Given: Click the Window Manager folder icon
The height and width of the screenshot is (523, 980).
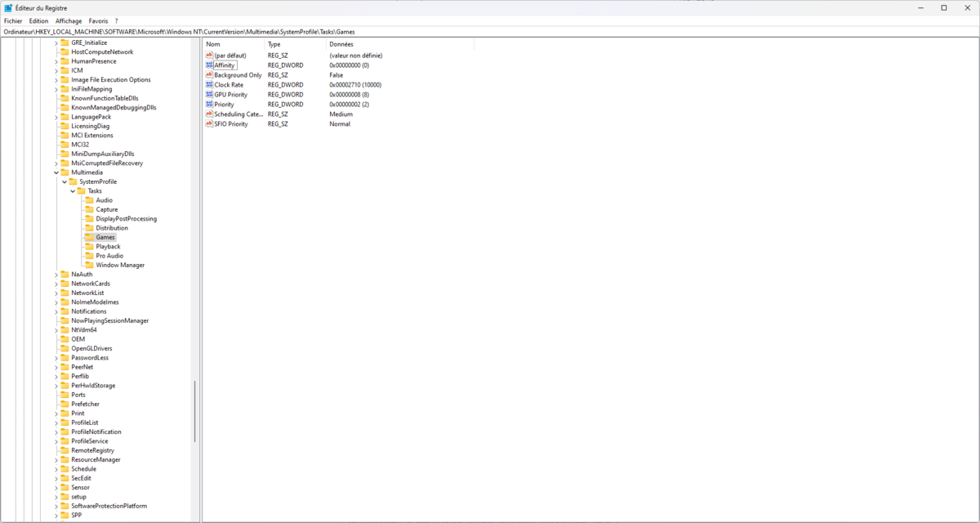Looking at the screenshot, I should coord(89,265).
